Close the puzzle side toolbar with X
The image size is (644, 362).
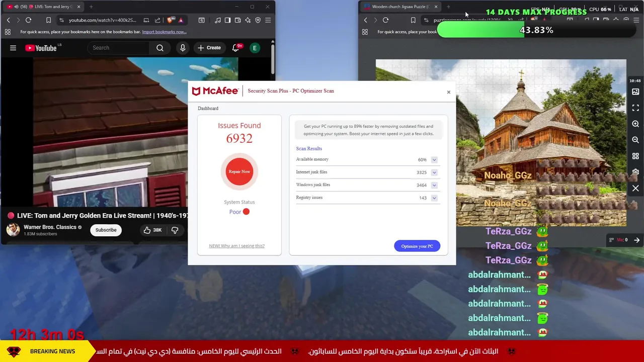coord(635,189)
